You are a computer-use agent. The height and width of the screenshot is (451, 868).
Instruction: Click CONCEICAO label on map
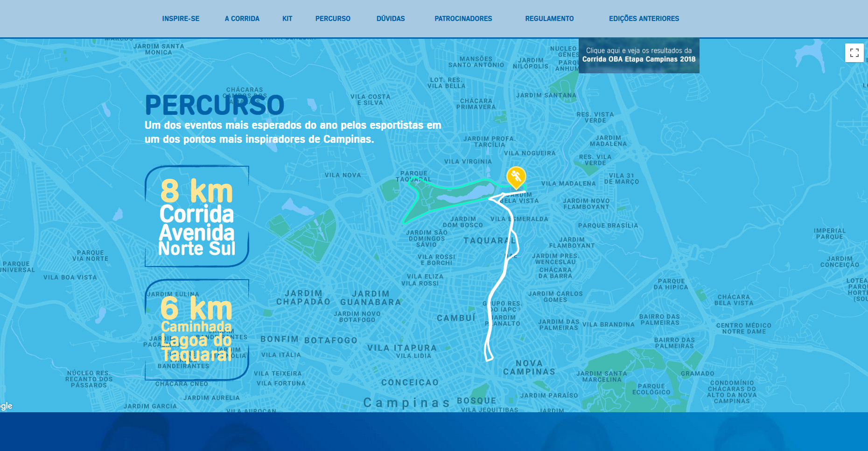pyautogui.click(x=410, y=382)
